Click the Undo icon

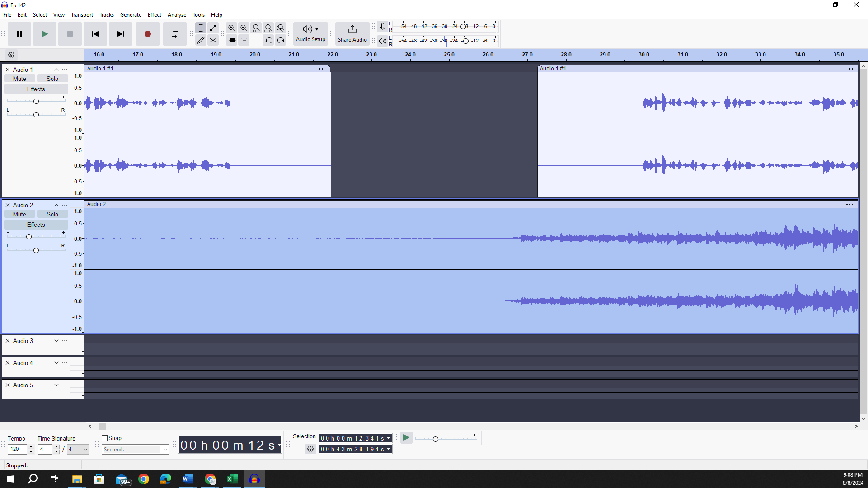(x=268, y=40)
